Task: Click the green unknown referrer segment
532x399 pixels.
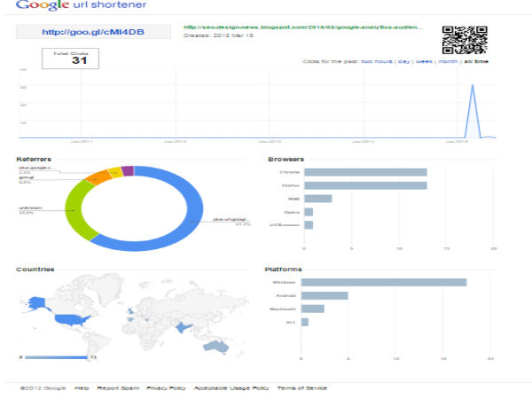Action: [x=75, y=210]
